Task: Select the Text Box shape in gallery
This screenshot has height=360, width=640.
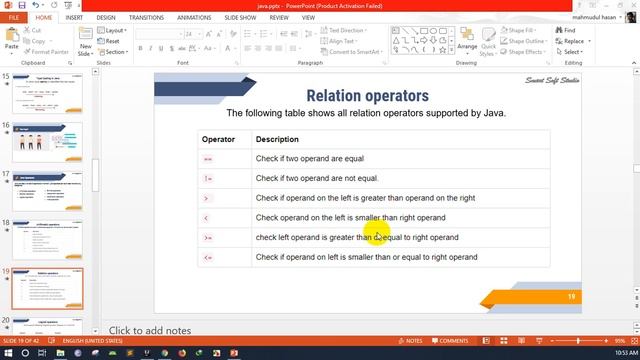Action: pos(396,31)
